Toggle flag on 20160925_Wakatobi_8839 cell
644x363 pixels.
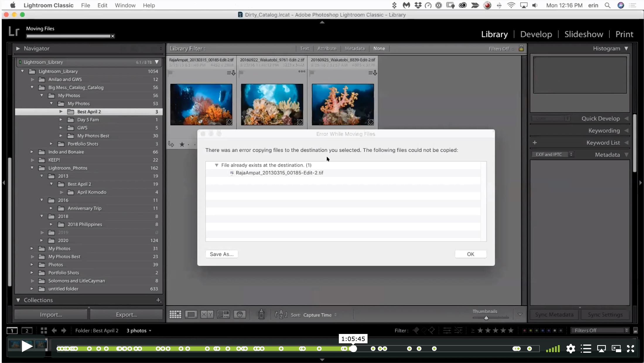click(x=312, y=73)
